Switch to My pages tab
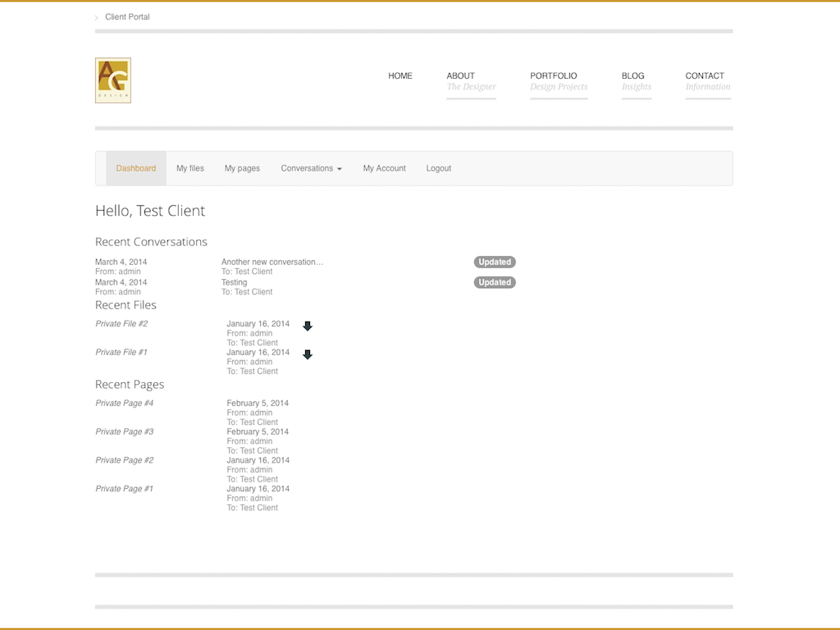The height and width of the screenshot is (630, 840). (x=242, y=168)
